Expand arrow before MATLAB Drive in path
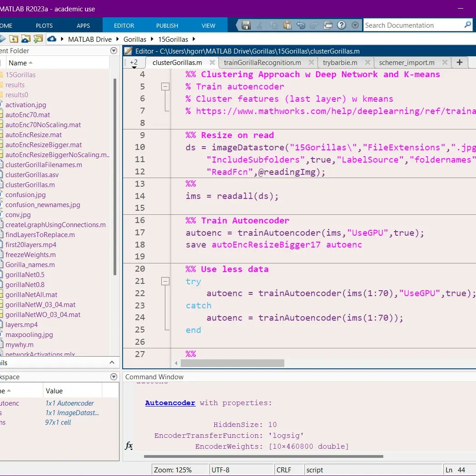476x476 pixels. pos(62,39)
